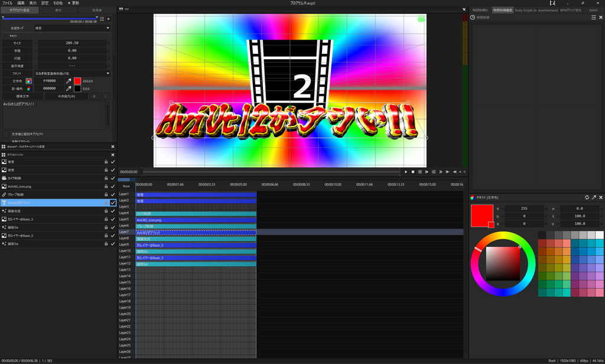Collapse the テキスト section chevron
The image size is (605, 364).
click(x=5, y=35)
